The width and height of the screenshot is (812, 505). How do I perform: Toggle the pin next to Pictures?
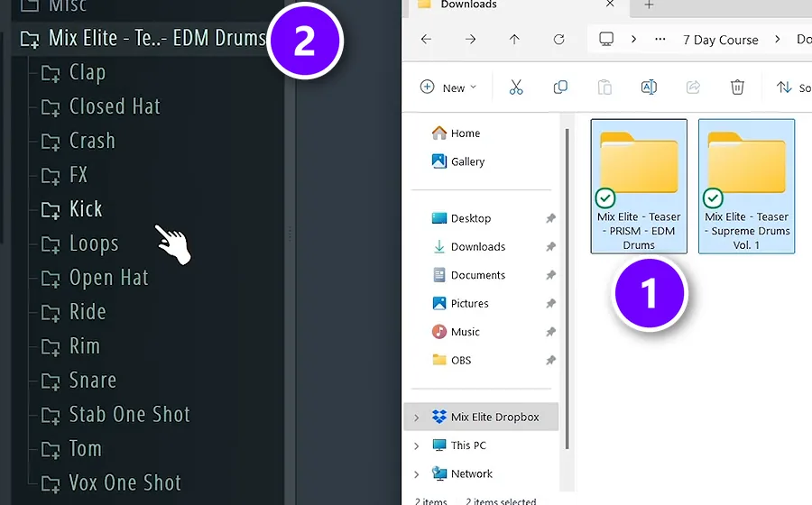tap(550, 304)
